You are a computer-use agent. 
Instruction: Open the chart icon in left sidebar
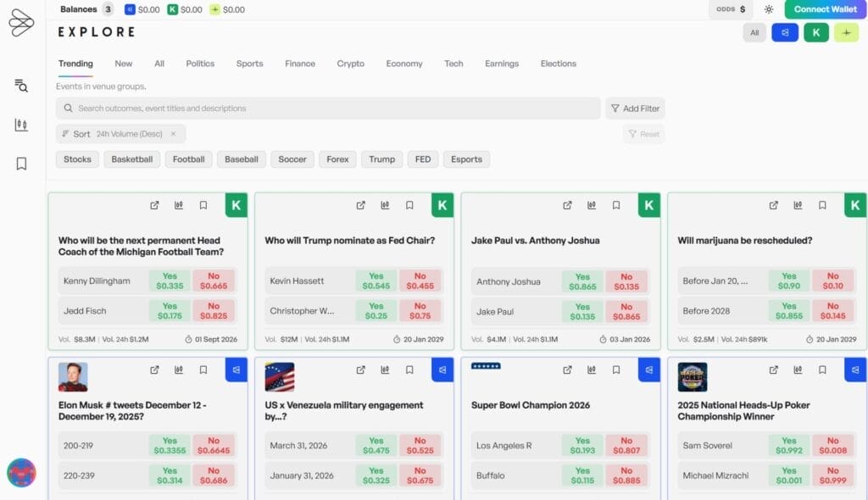click(21, 125)
